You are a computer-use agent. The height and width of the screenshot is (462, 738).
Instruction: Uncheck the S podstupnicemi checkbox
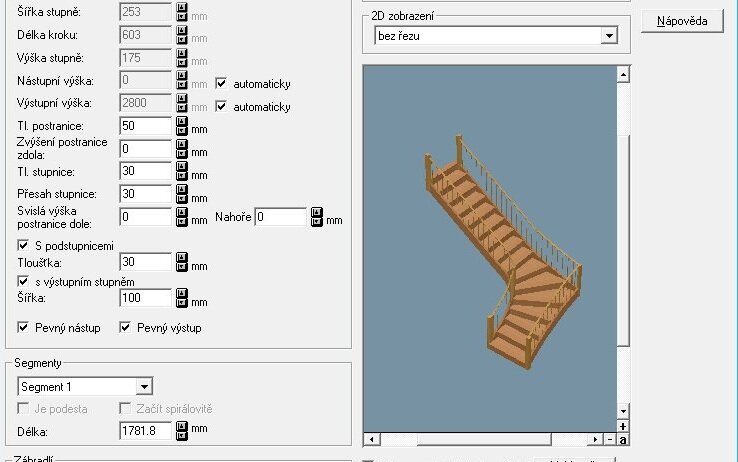pos(24,244)
